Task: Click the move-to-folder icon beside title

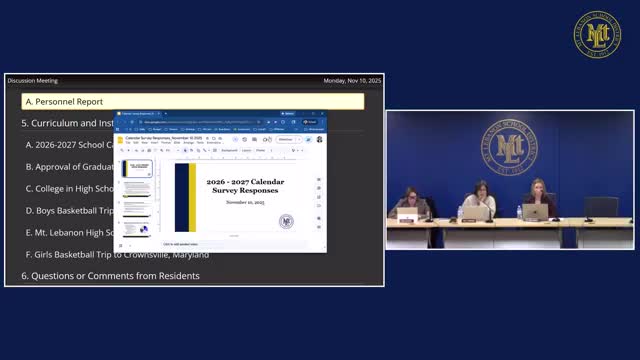Action: coord(214,138)
